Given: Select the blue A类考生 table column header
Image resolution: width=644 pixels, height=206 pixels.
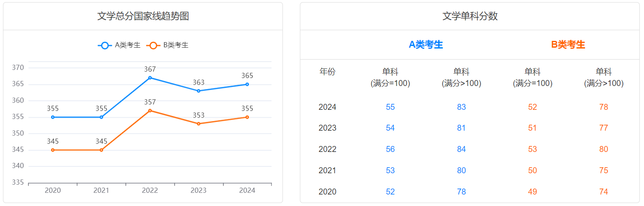Looking at the screenshot, I should point(426,45).
